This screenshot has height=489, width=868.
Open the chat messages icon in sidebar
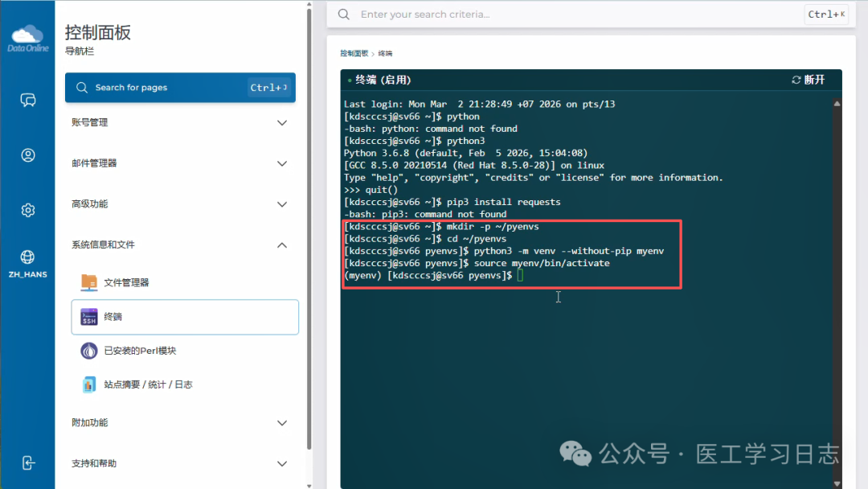(x=28, y=100)
